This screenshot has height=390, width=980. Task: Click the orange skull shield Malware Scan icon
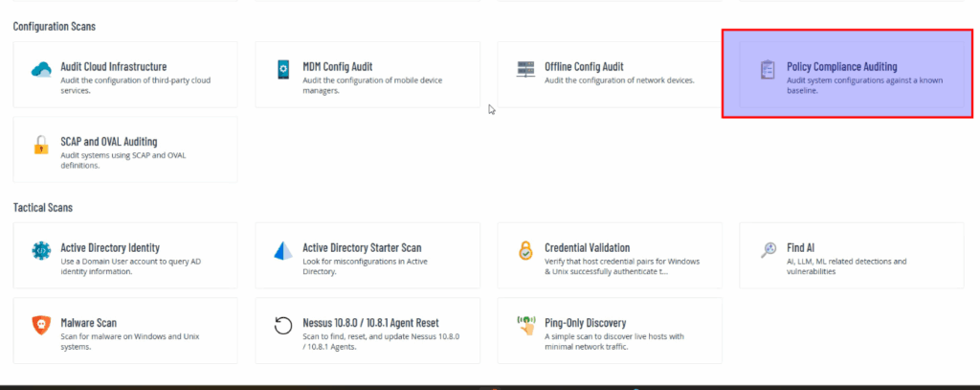(x=40, y=327)
